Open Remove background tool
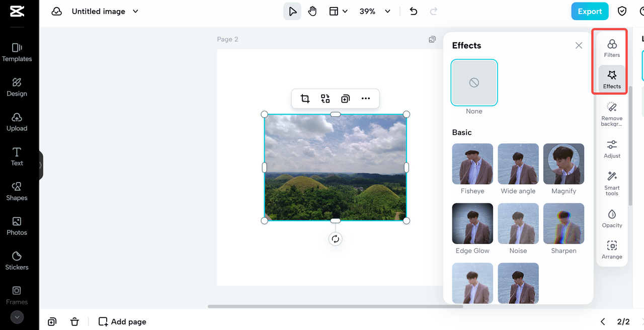Image resolution: width=644 pixels, height=330 pixels. pyautogui.click(x=612, y=114)
